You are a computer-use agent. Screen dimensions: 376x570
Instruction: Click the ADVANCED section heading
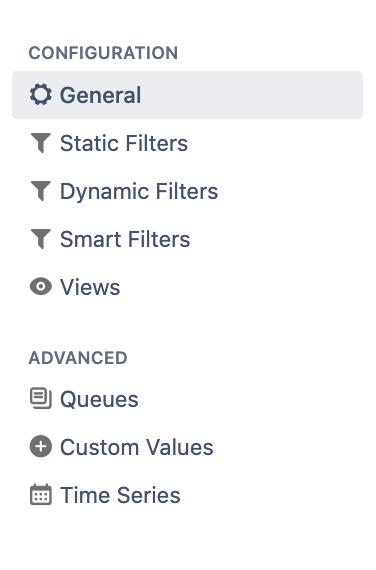pyautogui.click(x=78, y=358)
